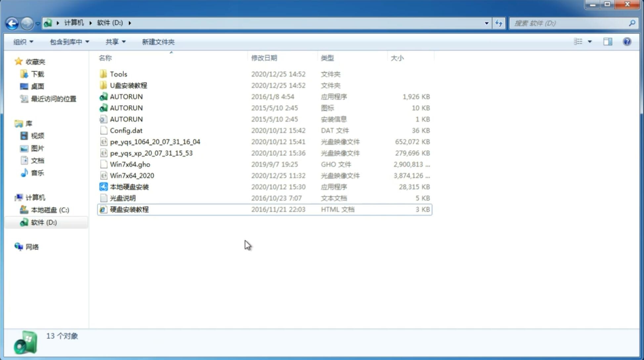Expand 软件 D: breadcrumb arrow

130,22
